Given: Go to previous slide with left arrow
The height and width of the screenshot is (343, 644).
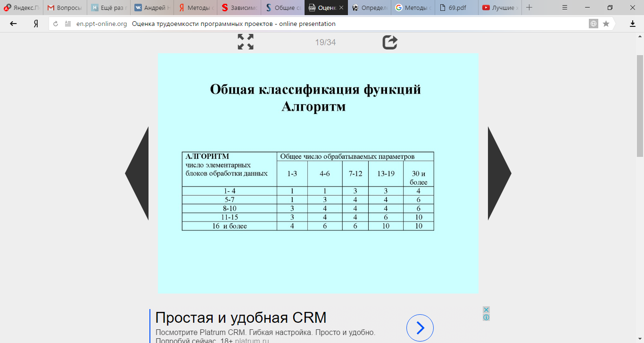Looking at the screenshot, I should point(137,173).
